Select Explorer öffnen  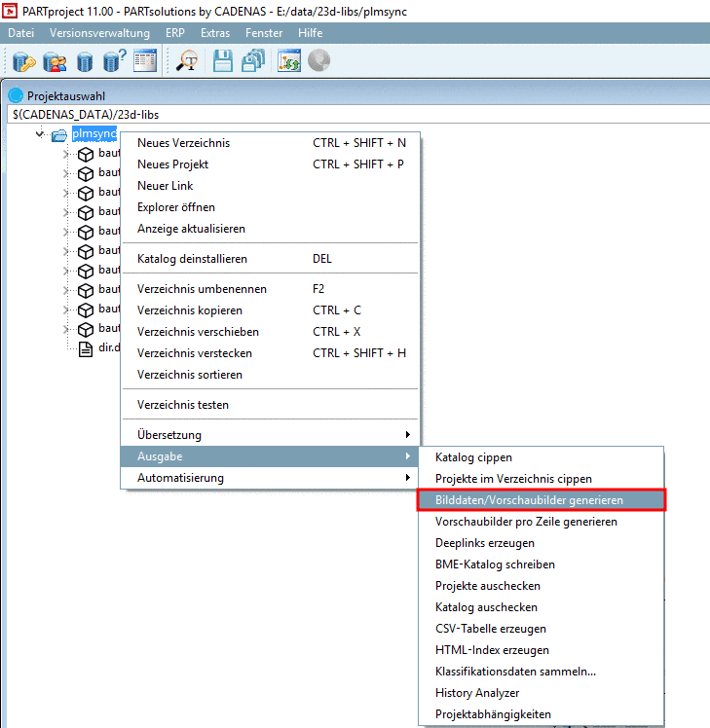[x=270, y=207]
